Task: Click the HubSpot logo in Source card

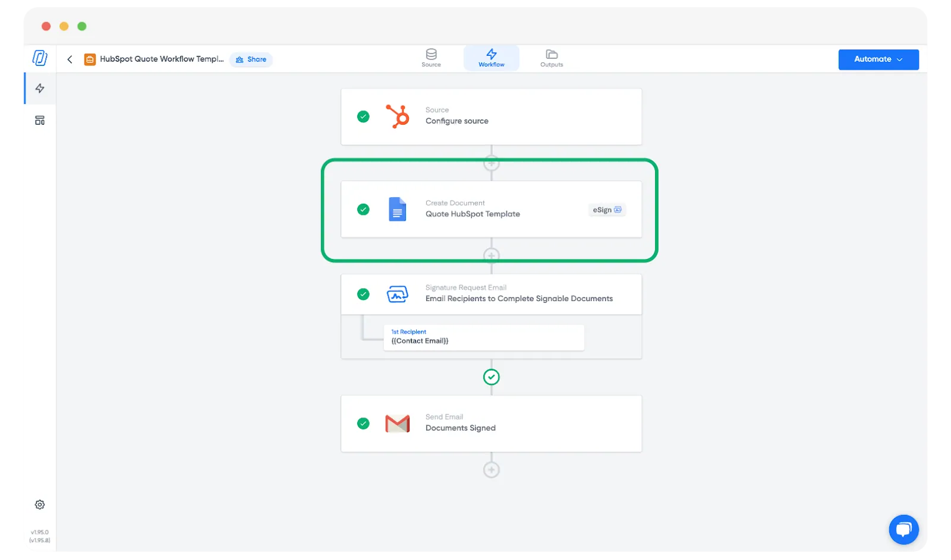Action: tap(398, 116)
